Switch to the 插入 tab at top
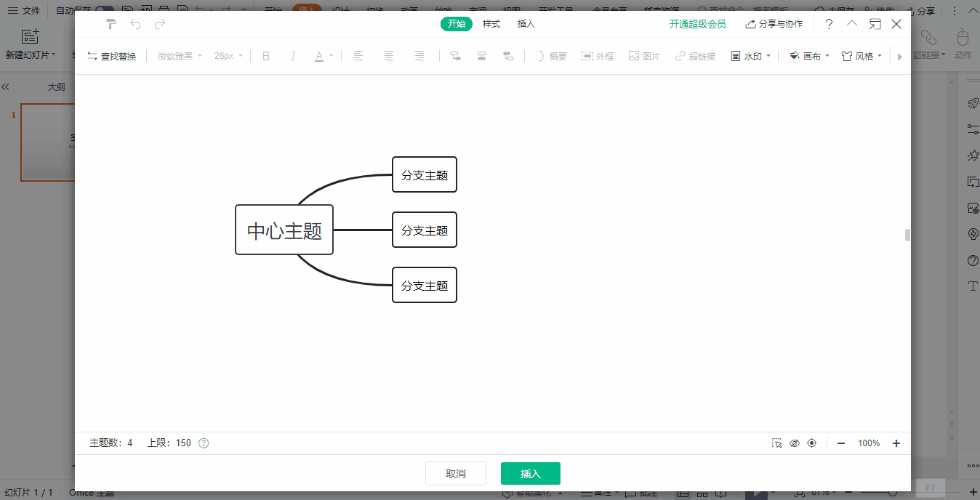Viewport: 980px width, 500px height. click(526, 24)
